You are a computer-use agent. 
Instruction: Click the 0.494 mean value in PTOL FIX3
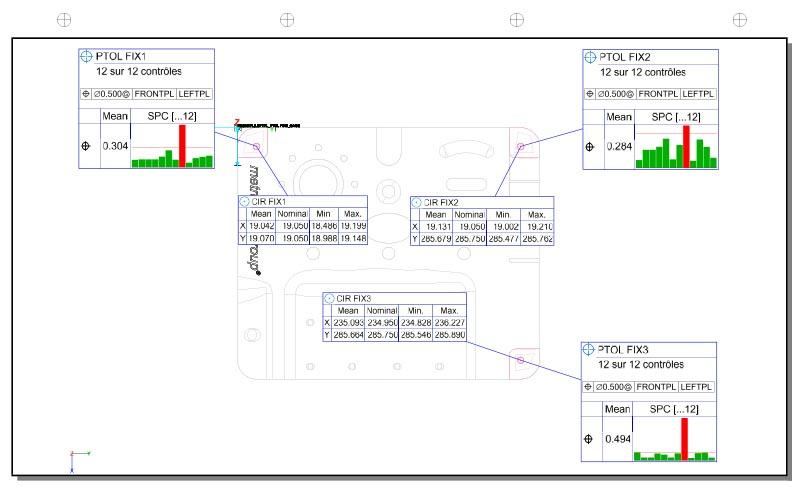coord(616,439)
